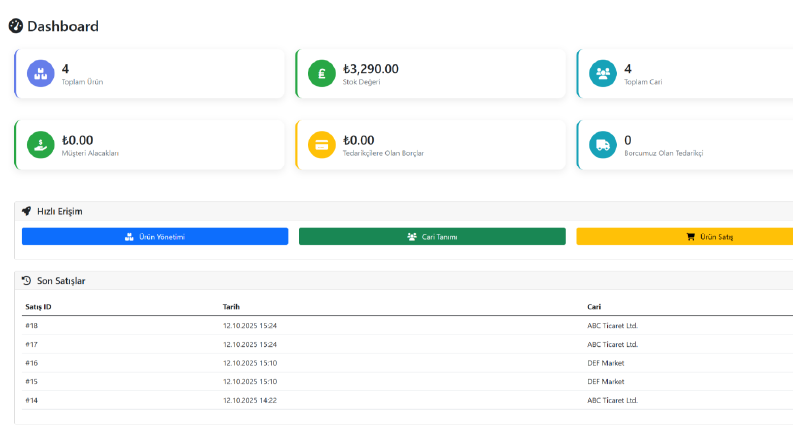Image resolution: width=793 pixels, height=446 pixels.
Task: Click date 12.10.2025 14:22
Action: pyautogui.click(x=250, y=400)
